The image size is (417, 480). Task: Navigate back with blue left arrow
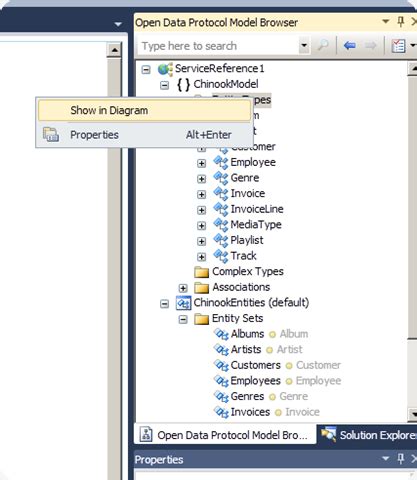[349, 45]
